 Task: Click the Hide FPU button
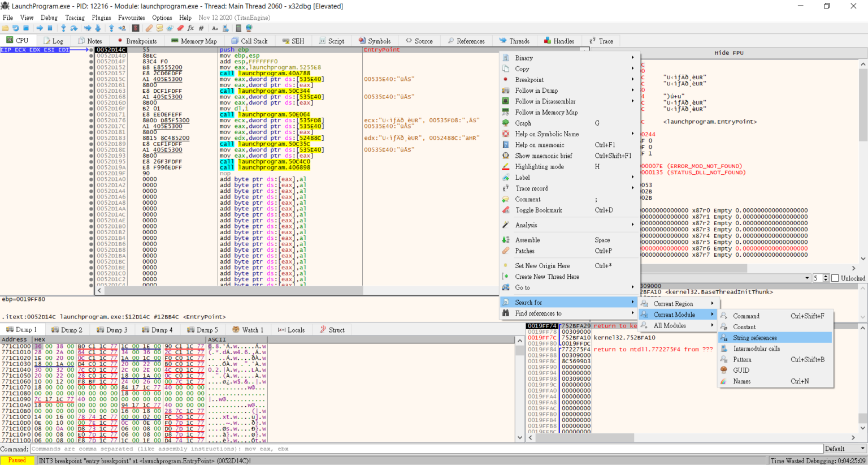pos(728,53)
